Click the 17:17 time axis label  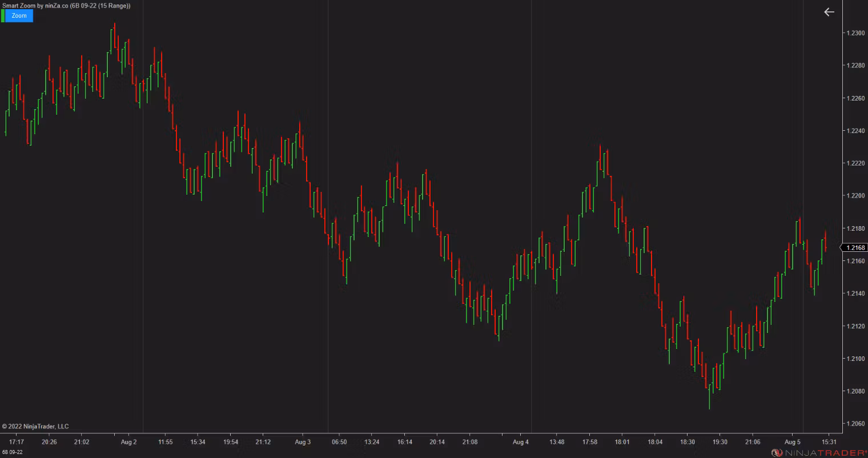tap(17, 442)
